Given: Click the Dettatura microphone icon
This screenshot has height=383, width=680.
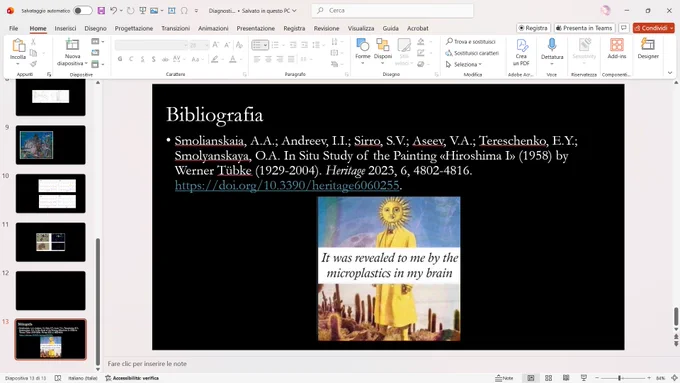Looking at the screenshot, I should [552, 45].
